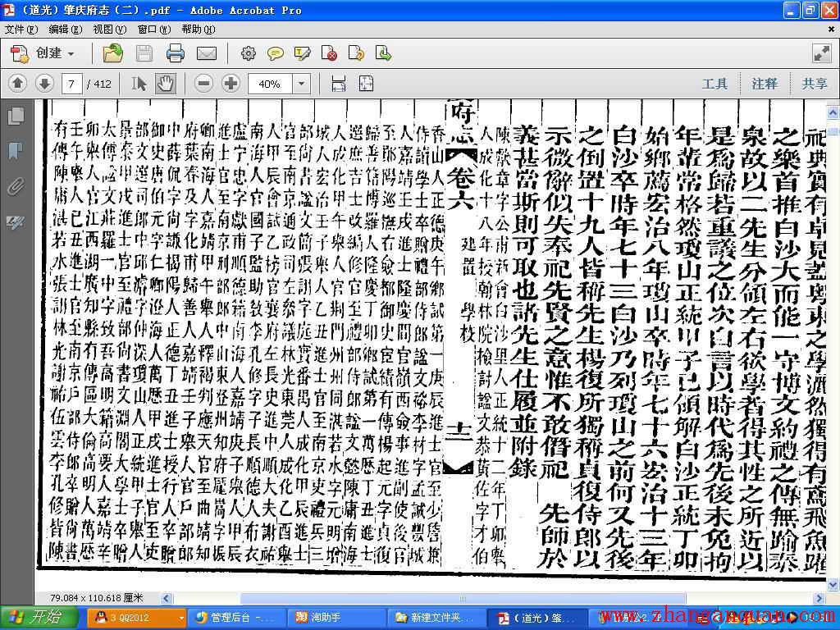Click the horizontal scrollbar left arrow

[x=167, y=598]
